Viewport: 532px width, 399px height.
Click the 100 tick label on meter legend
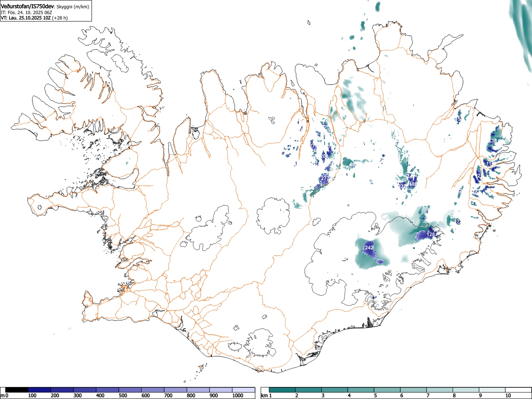tap(32, 396)
